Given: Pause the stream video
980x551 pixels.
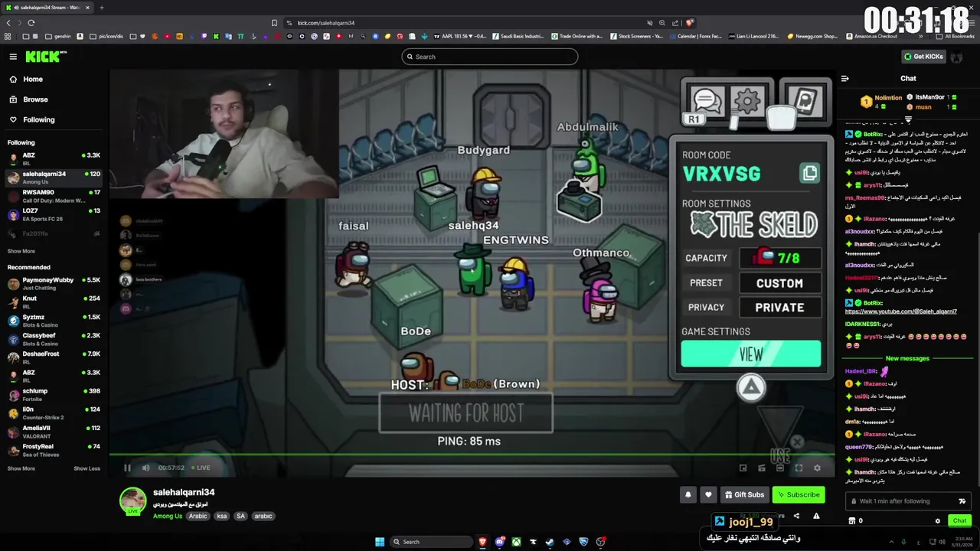Looking at the screenshot, I should (x=127, y=468).
